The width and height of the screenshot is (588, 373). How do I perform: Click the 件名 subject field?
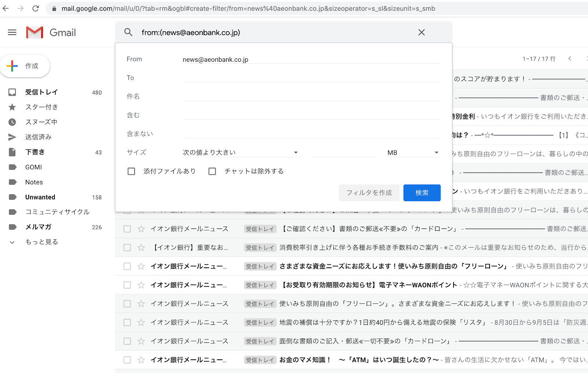pyautogui.click(x=312, y=97)
